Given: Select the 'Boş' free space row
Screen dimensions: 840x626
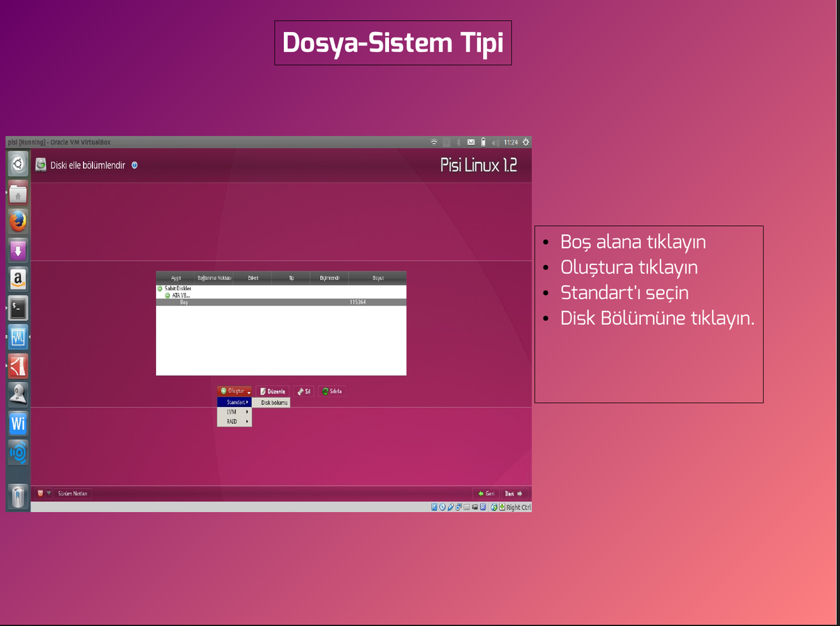Looking at the screenshot, I should [x=281, y=302].
